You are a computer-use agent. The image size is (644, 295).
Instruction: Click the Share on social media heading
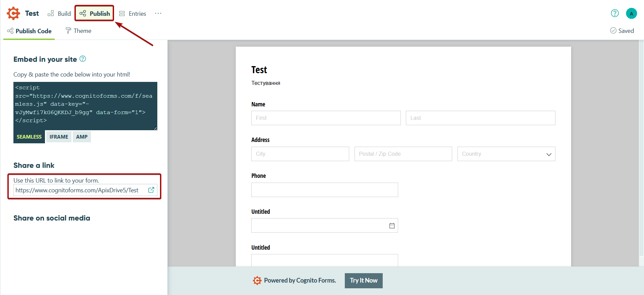[52, 218]
